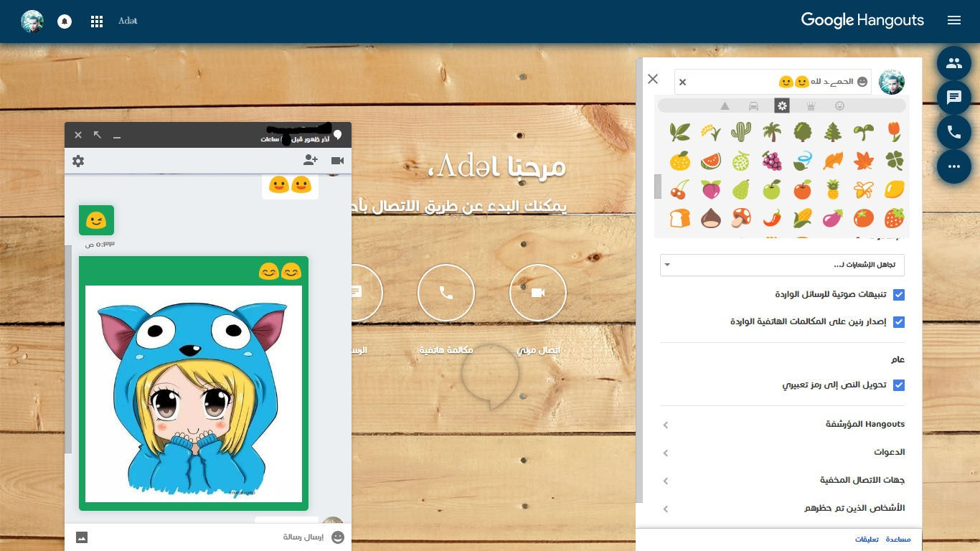Add people to the chat
This screenshot has width=980, height=551.
click(x=311, y=160)
